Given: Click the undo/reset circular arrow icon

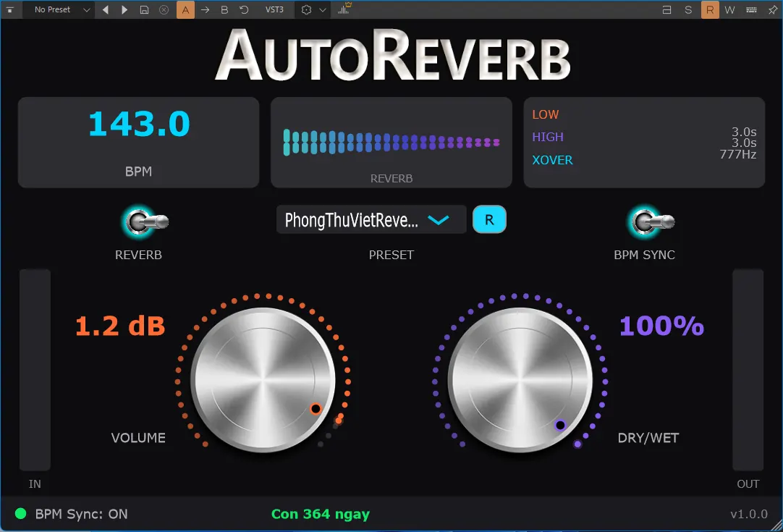Looking at the screenshot, I should tap(244, 9).
